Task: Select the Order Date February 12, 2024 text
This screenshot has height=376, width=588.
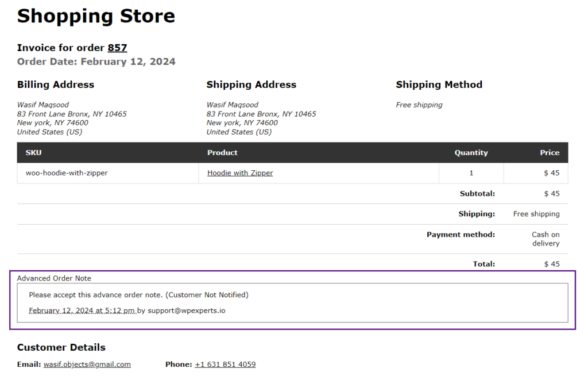Action: coord(96,62)
